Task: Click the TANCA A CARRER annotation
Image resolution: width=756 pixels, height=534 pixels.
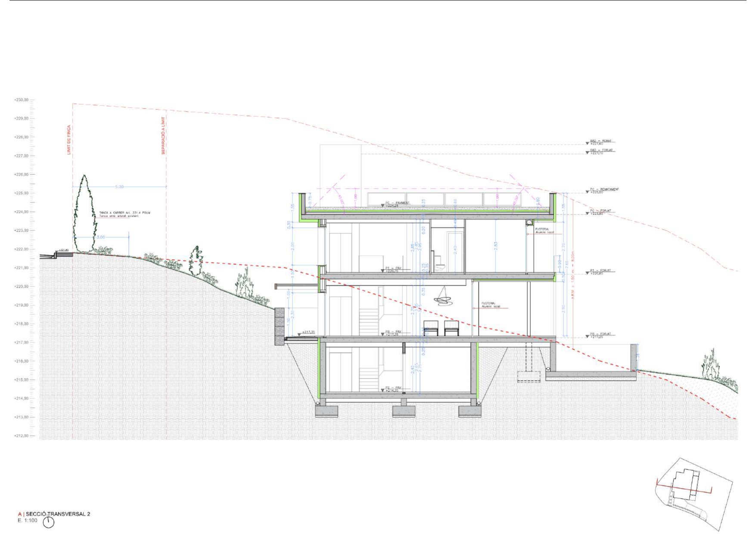Action: (x=124, y=214)
